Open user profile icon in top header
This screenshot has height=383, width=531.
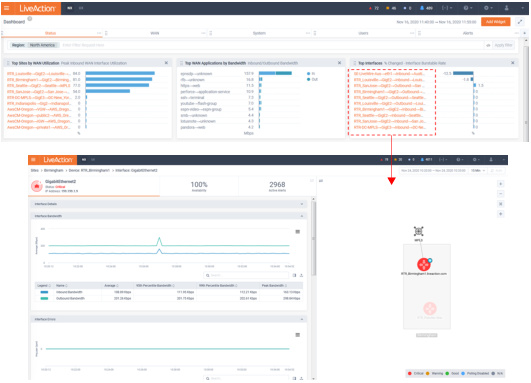(507, 8)
